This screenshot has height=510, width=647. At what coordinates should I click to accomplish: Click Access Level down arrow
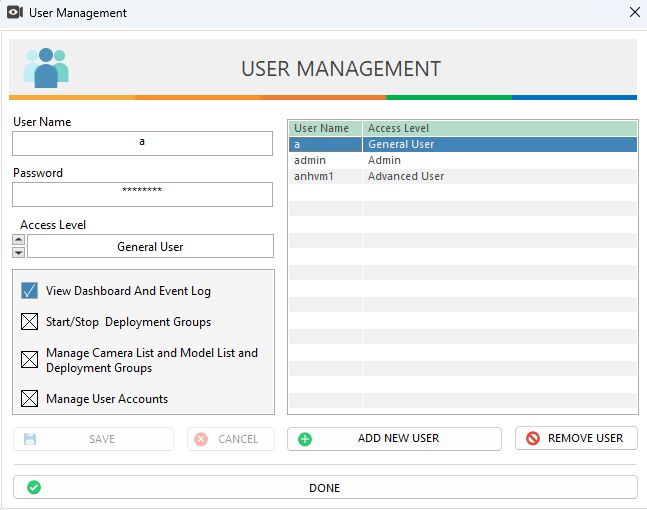click(18, 252)
